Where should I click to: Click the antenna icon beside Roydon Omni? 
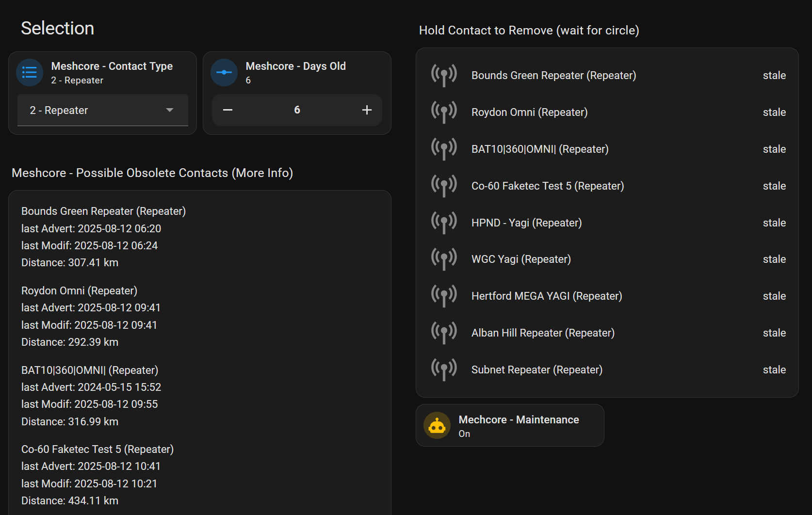[443, 112]
